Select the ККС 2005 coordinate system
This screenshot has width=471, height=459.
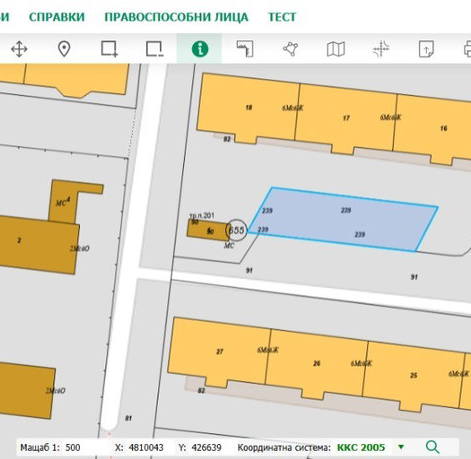pyautogui.click(x=361, y=447)
